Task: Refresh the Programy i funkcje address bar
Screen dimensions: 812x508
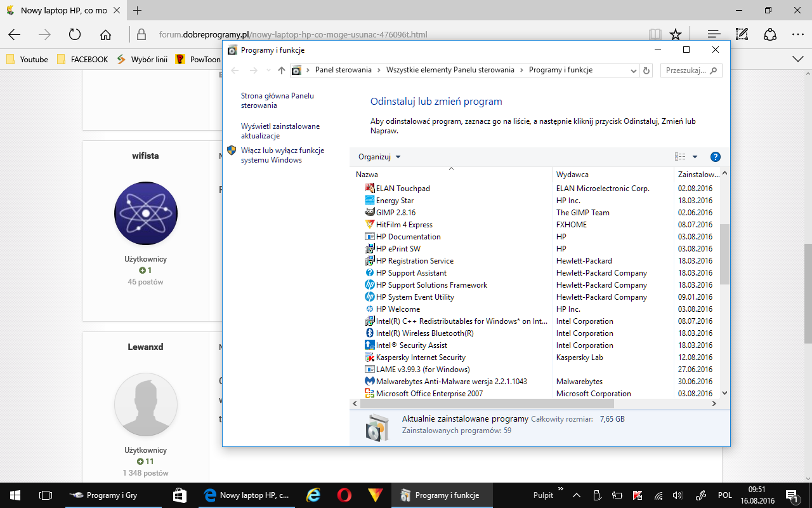Action: pyautogui.click(x=646, y=70)
